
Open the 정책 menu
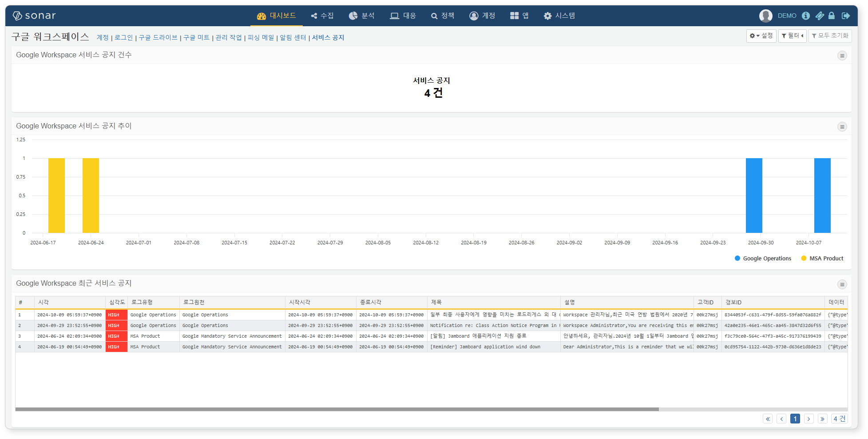(443, 16)
